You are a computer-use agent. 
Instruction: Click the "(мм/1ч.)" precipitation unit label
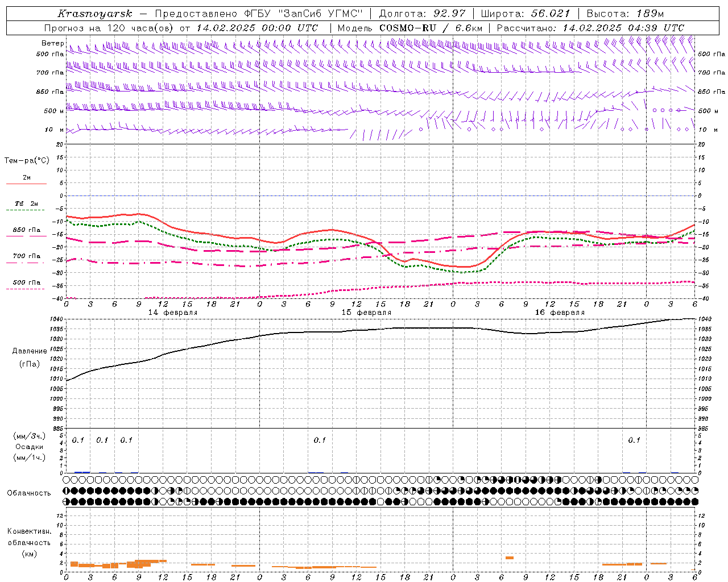pos(30,458)
